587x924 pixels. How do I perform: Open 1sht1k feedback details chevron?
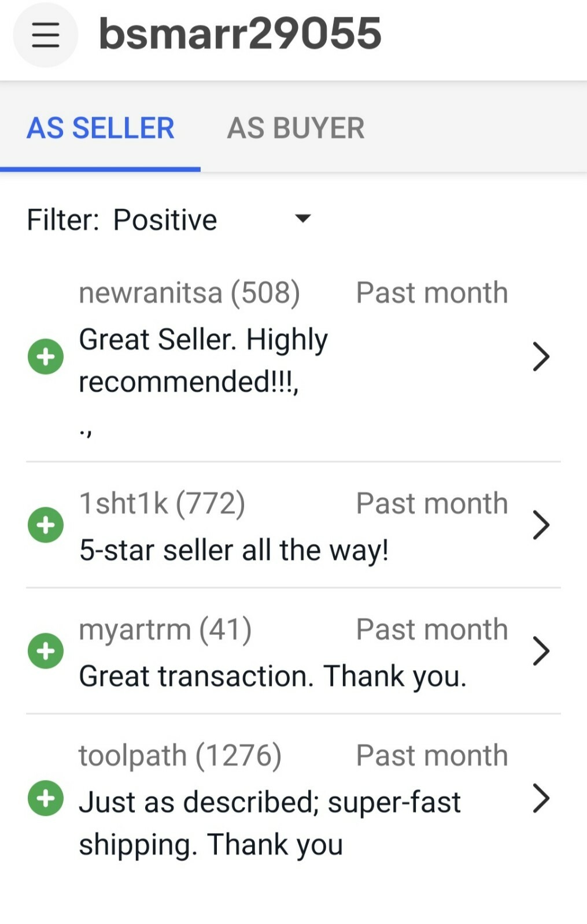click(x=541, y=525)
